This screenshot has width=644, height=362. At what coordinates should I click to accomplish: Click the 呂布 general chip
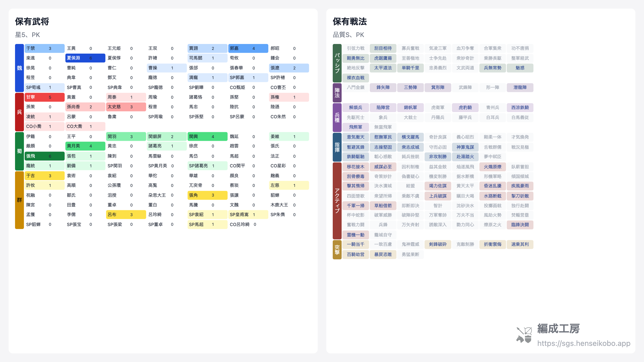[126, 215]
